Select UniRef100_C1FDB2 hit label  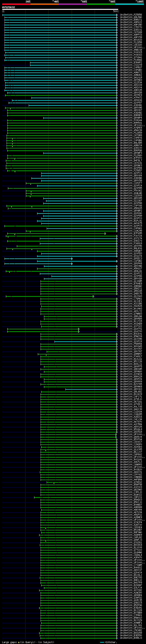tap(131, 261)
